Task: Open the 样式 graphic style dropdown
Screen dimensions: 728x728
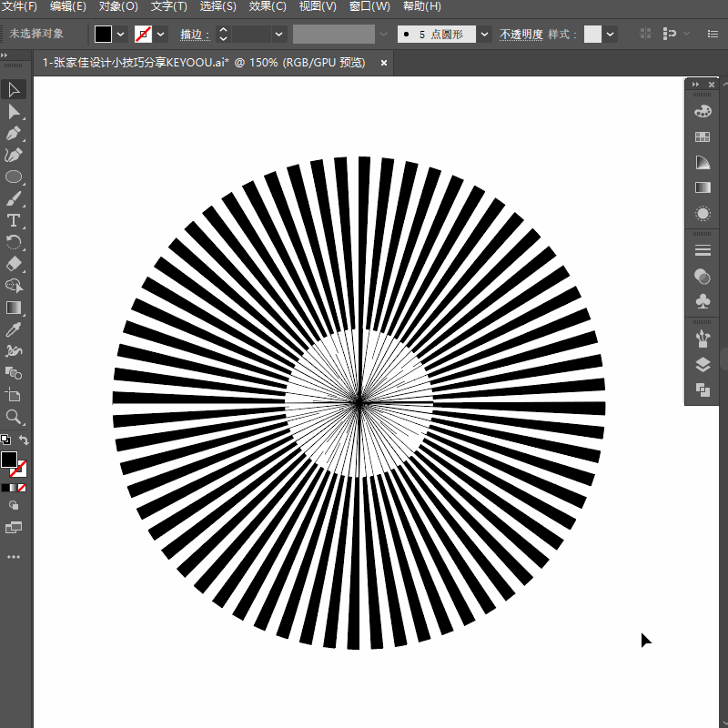Action: (x=610, y=34)
